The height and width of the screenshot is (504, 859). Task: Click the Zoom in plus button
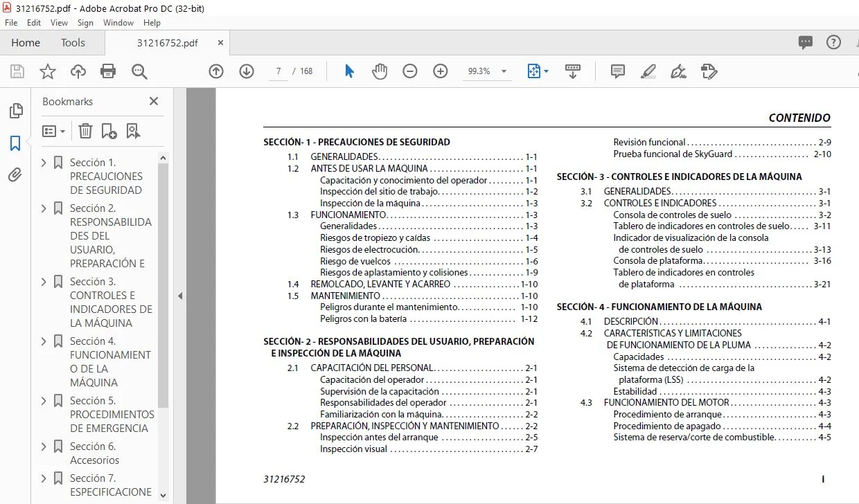pos(441,71)
